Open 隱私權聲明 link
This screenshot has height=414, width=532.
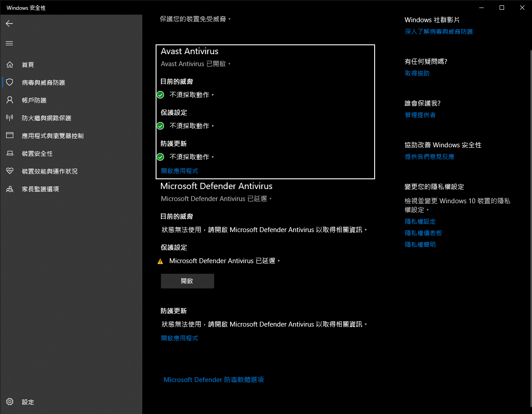420,244
